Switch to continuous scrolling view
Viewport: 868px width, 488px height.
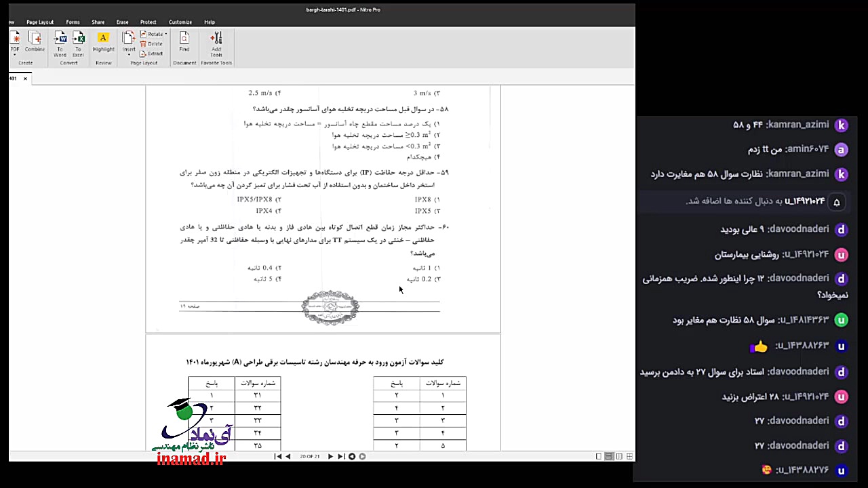[609, 456]
